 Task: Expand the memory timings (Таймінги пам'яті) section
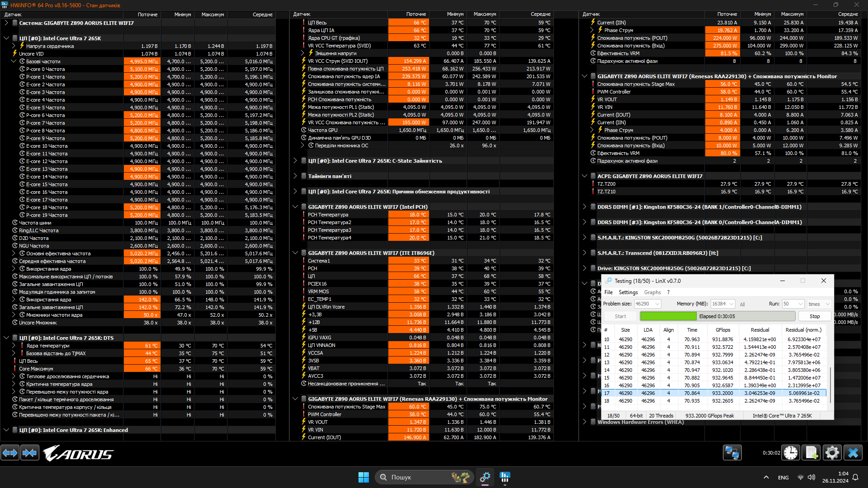point(295,176)
